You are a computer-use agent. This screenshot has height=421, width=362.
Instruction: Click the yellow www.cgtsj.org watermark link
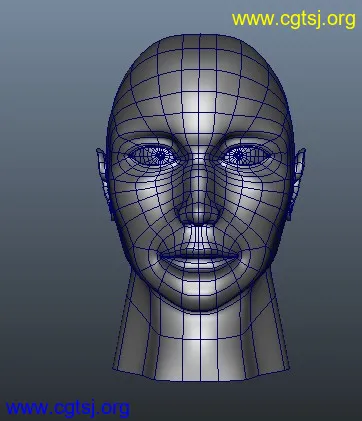pos(294,20)
